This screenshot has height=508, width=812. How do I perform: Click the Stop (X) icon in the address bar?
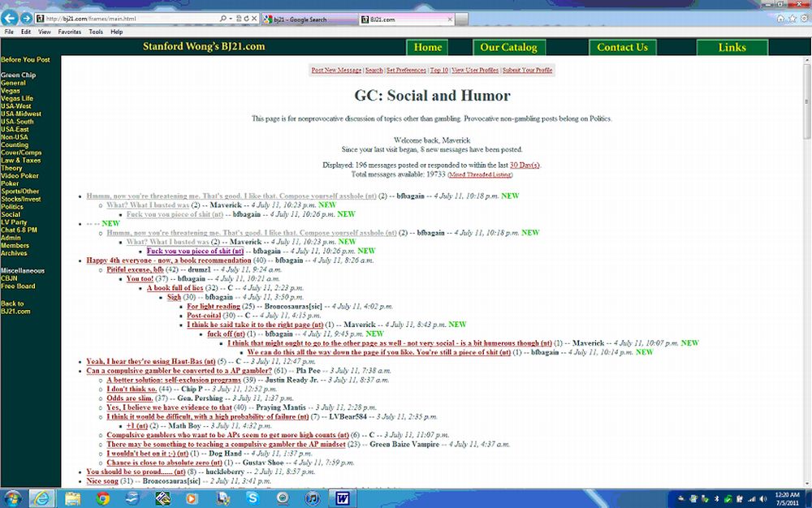coord(254,19)
